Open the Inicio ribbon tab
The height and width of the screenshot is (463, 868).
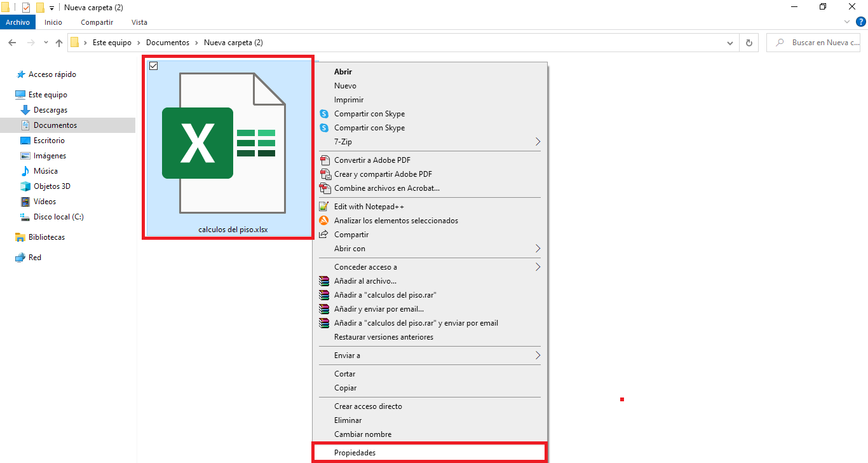pos(53,22)
